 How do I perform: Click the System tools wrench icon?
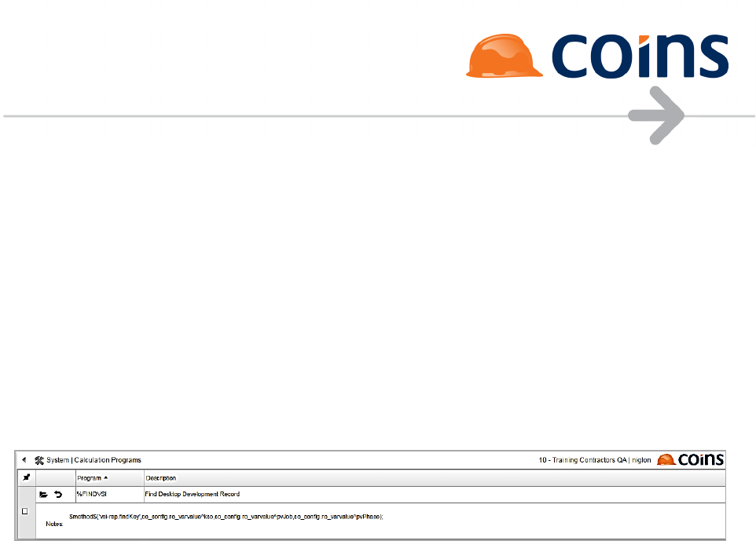pos(39,461)
